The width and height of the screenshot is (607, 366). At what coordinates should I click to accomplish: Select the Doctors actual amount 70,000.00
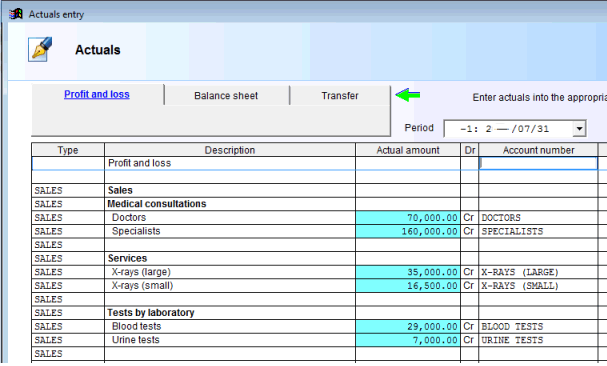[408, 218]
